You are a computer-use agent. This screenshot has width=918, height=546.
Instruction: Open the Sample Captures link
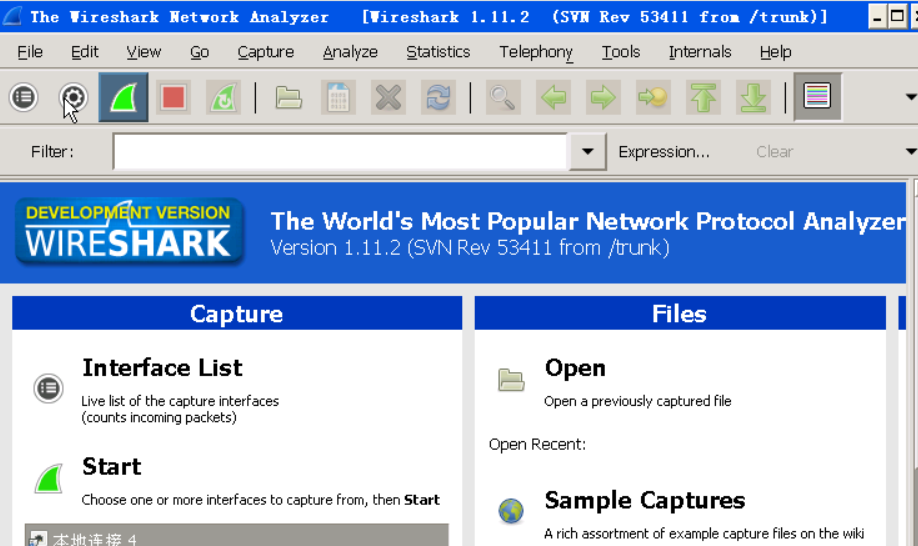645,501
